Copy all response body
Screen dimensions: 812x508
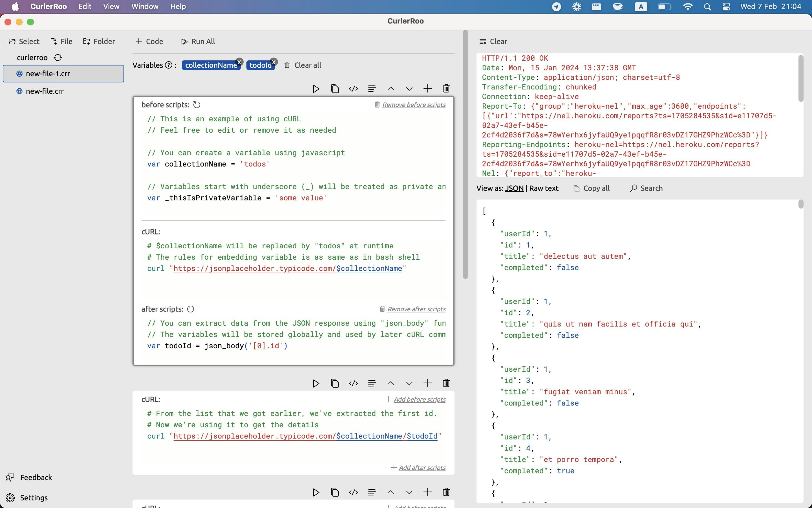(592, 188)
